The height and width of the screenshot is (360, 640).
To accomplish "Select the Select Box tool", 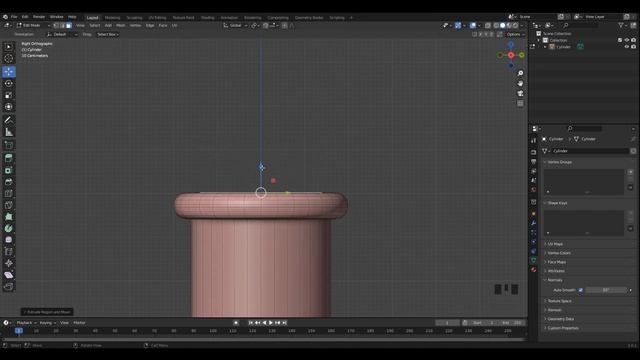I will click(x=9, y=47).
